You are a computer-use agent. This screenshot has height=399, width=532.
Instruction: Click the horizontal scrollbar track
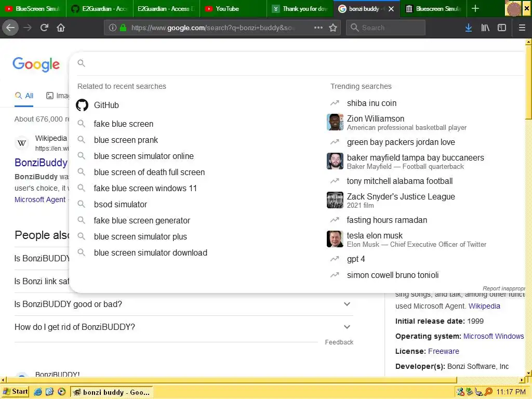coord(488,380)
